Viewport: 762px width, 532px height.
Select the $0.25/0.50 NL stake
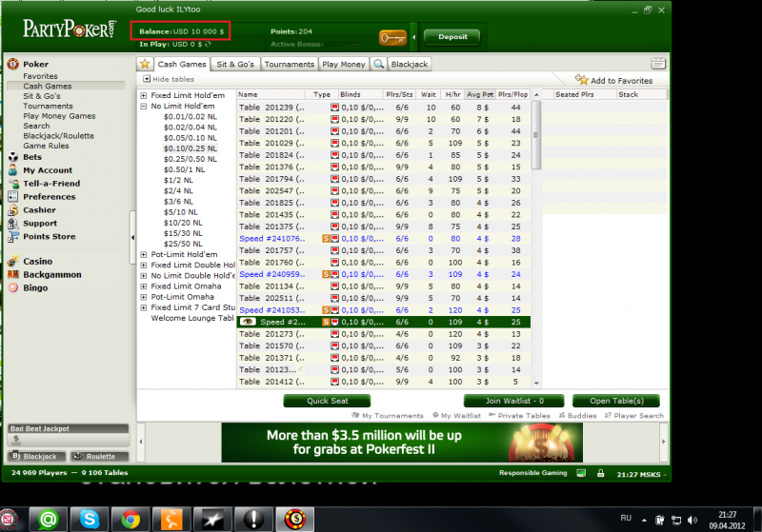(x=190, y=159)
